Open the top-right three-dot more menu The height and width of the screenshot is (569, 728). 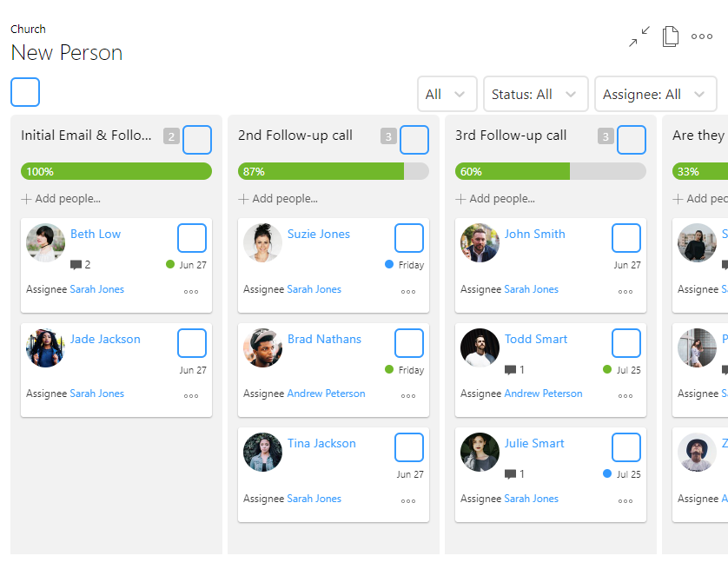702,36
